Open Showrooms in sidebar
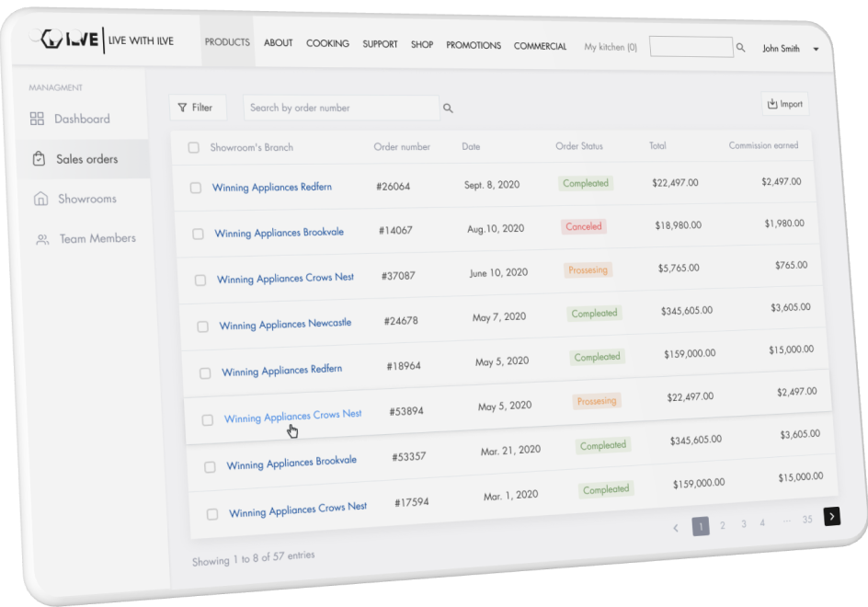The height and width of the screenshot is (607, 868). (87, 199)
